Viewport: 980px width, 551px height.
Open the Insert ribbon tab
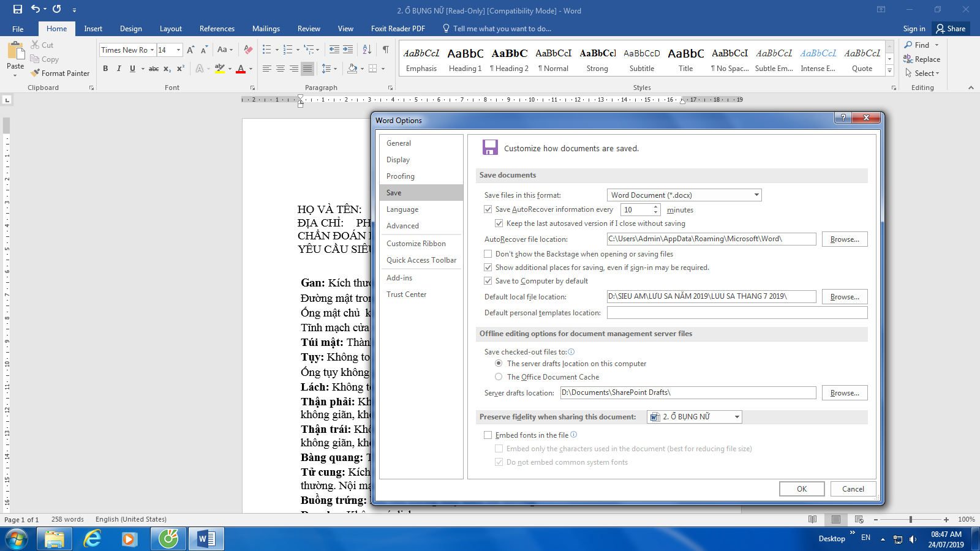[93, 29]
